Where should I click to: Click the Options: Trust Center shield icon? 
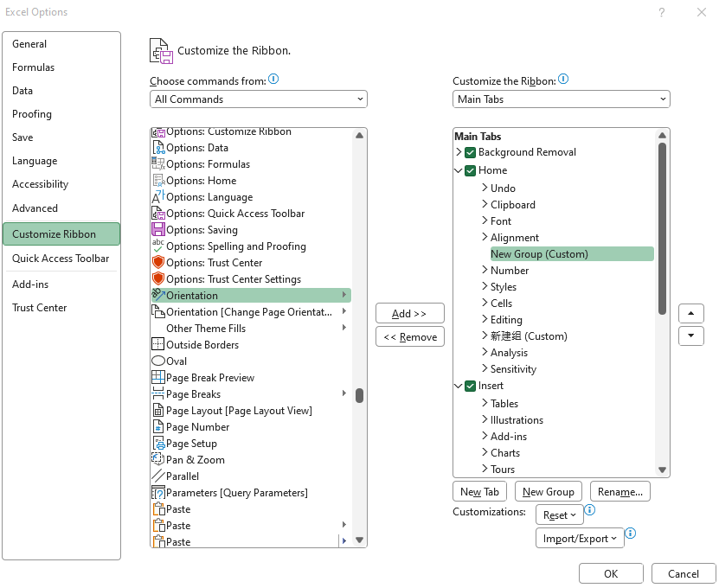pyautogui.click(x=157, y=263)
